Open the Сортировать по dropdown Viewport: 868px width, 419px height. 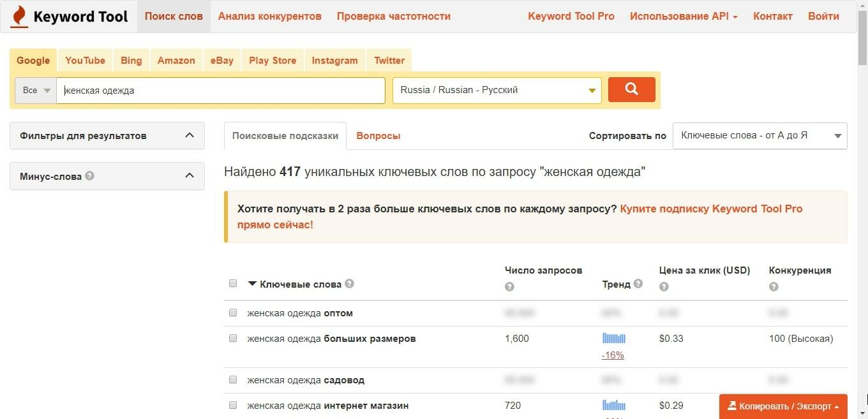point(760,136)
